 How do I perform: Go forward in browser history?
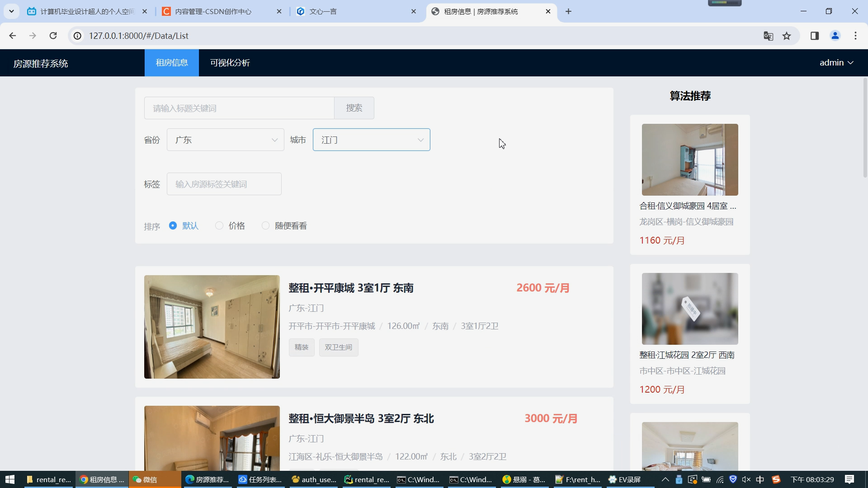point(33,36)
